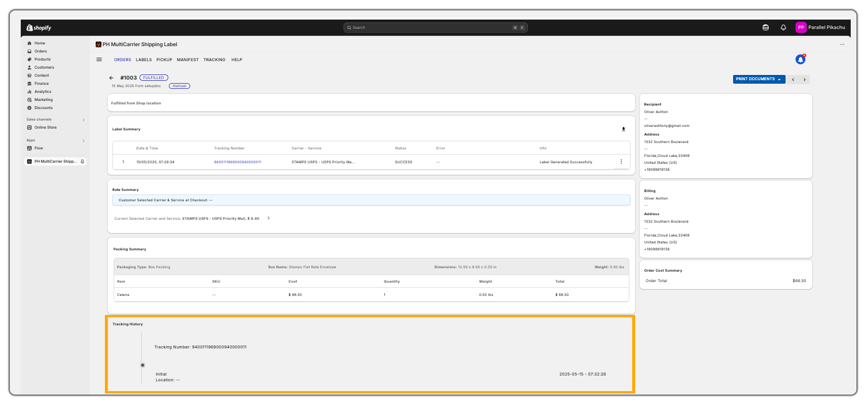Image resolution: width=868 pixels, height=409 pixels.
Task: Open Finance in the sidebar
Action: pos(41,84)
